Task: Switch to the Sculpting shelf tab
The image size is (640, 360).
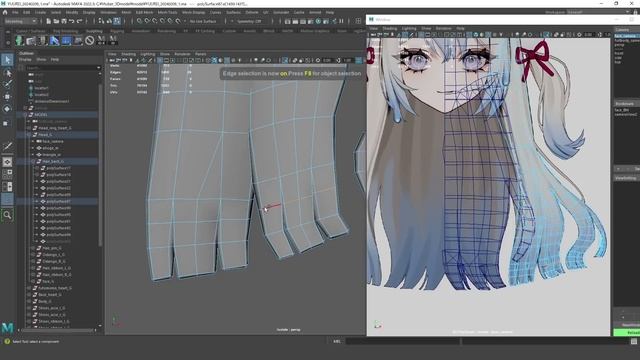Action: (94, 31)
